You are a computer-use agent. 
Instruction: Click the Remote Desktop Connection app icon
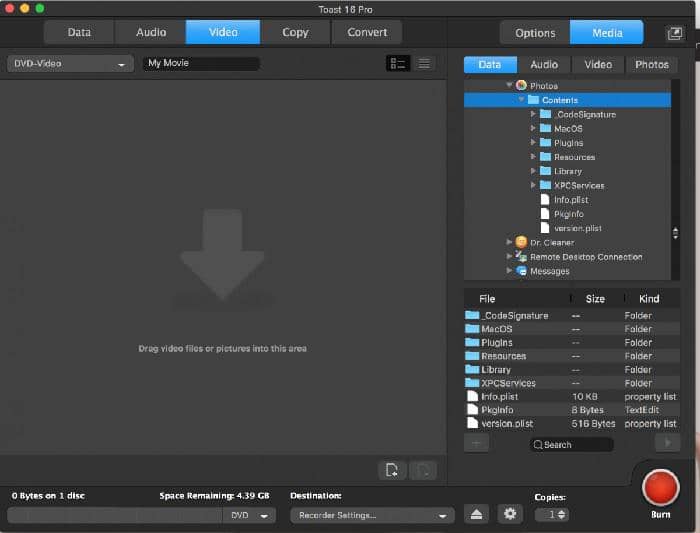[x=521, y=257]
